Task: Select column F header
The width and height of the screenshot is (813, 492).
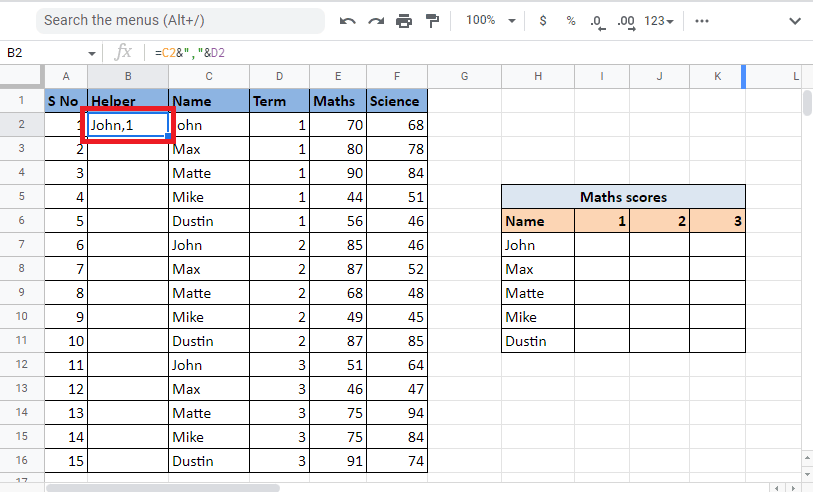Action: (397, 77)
